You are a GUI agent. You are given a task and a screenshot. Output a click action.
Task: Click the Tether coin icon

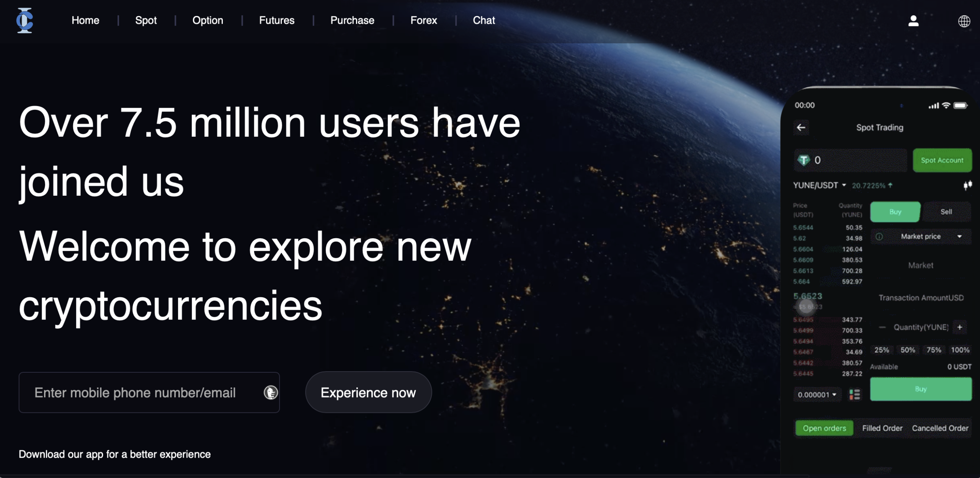pyautogui.click(x=804, y=160)
